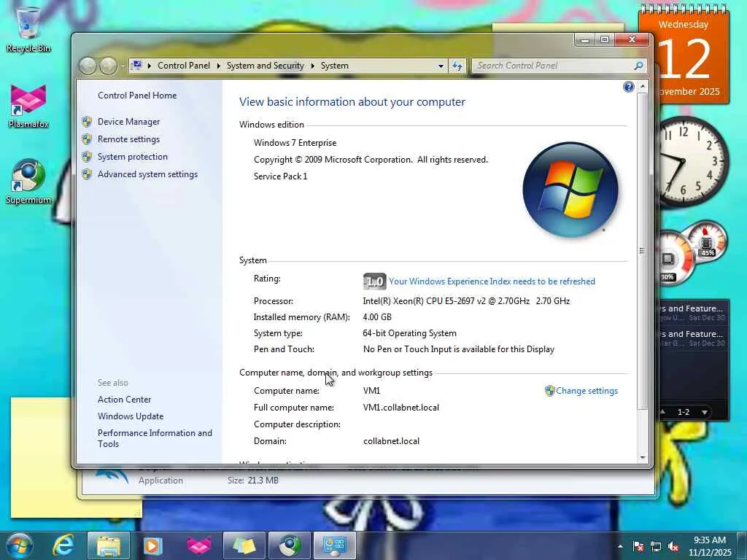The image size is (747, 560).
Task: Click Control Panel breadcrumb
Action: point(183,66)
